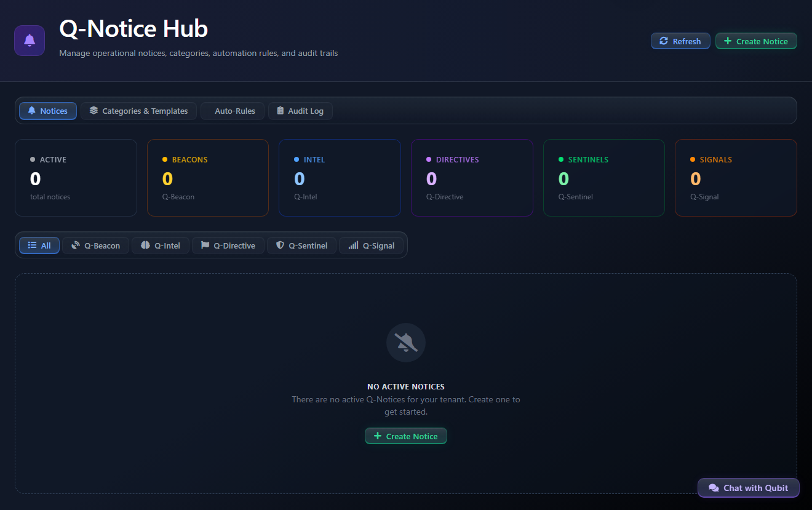812x510 pixels.
Task: Click the "There are no active Q-Notices" description
Action: (x=406, y=405)
